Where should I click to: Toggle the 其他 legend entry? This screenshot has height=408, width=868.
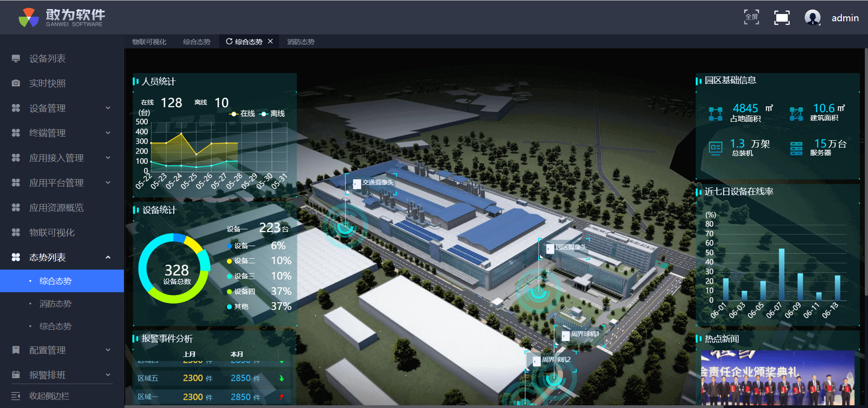click(x=238, y=307)
